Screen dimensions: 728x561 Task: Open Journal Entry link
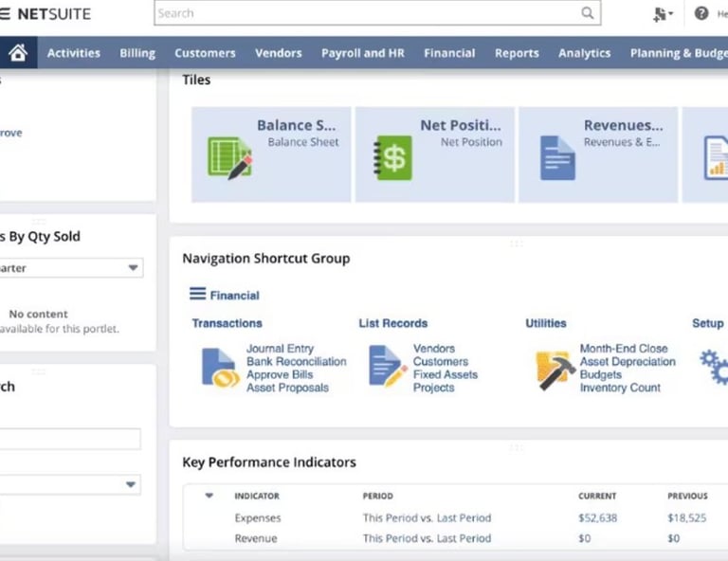point(280,348)
